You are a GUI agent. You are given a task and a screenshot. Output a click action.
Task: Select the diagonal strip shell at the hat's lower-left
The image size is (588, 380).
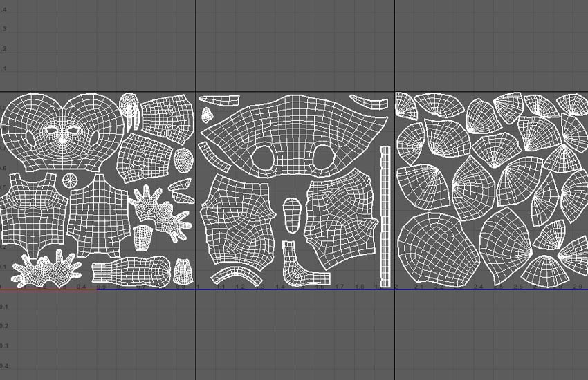[214, 157]
